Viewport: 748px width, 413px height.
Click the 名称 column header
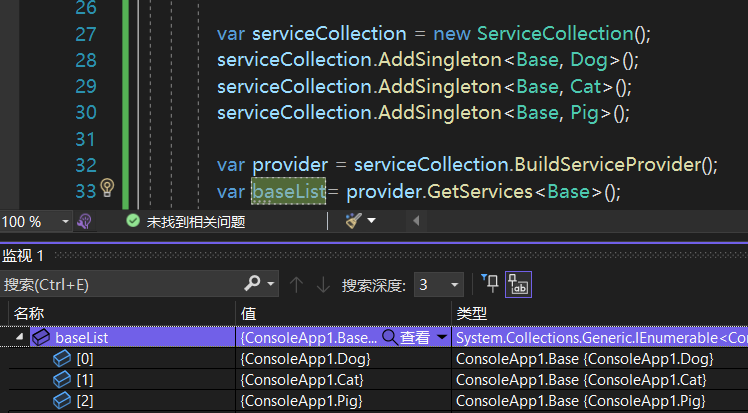click(x=29, y=313)
